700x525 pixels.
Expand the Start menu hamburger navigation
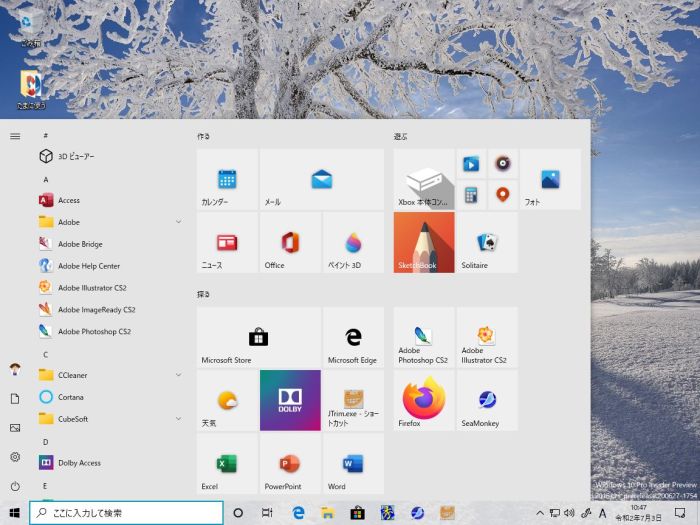[x=15, y=136]
